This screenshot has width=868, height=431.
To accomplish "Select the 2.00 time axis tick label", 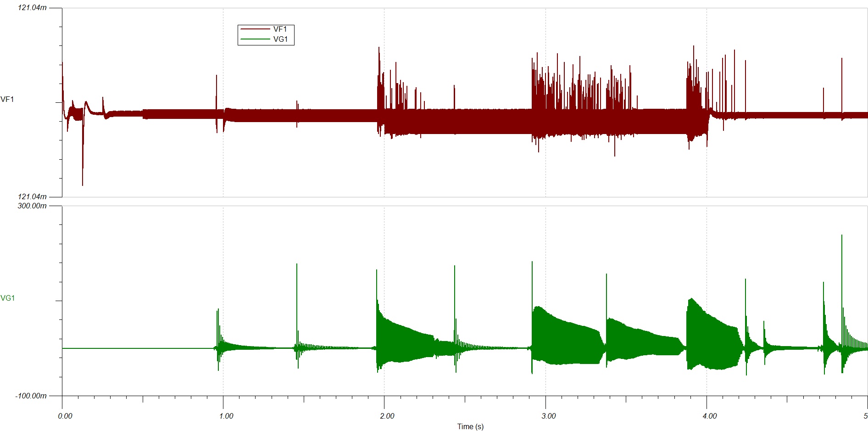I will click(x=387, y=416).
